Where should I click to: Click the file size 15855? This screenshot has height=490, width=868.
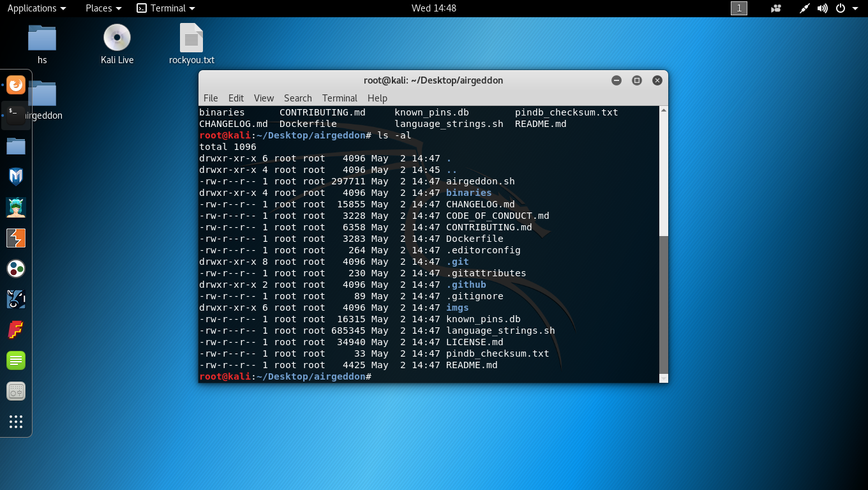351,204
